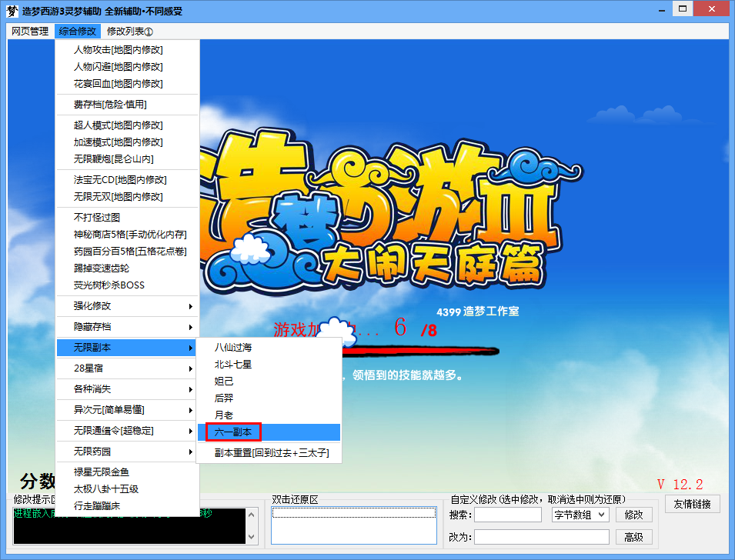Expand the 无限通缉令[超稳定] submenu

click(128, 431)
